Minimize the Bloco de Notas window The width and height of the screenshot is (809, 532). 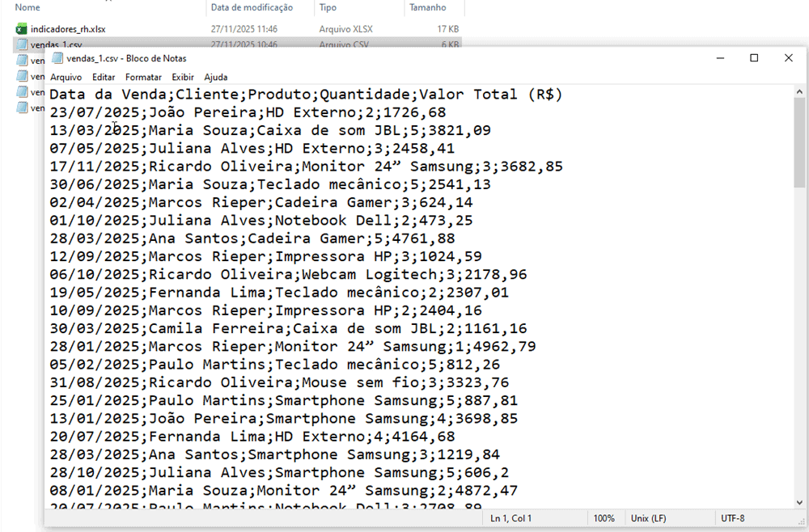pos(719,58)
